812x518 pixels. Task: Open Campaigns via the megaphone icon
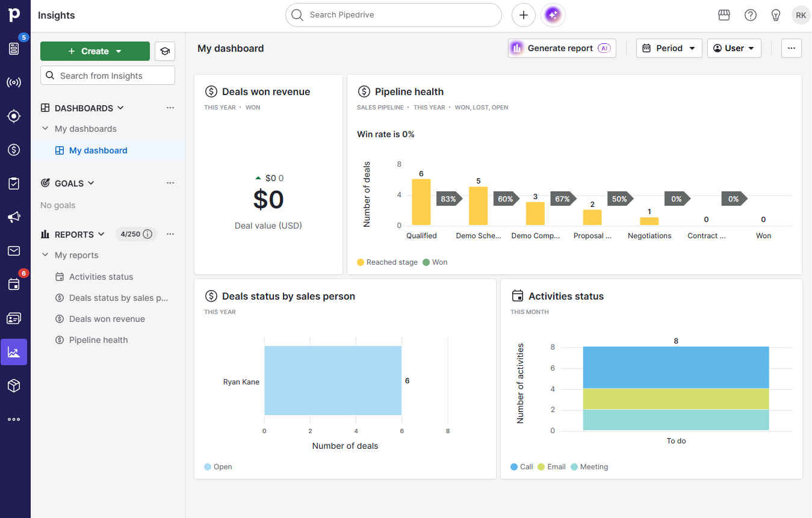tap(14, 217)
